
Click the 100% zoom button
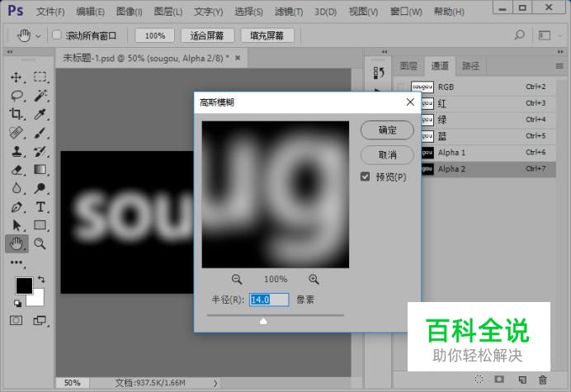point(155,35)
